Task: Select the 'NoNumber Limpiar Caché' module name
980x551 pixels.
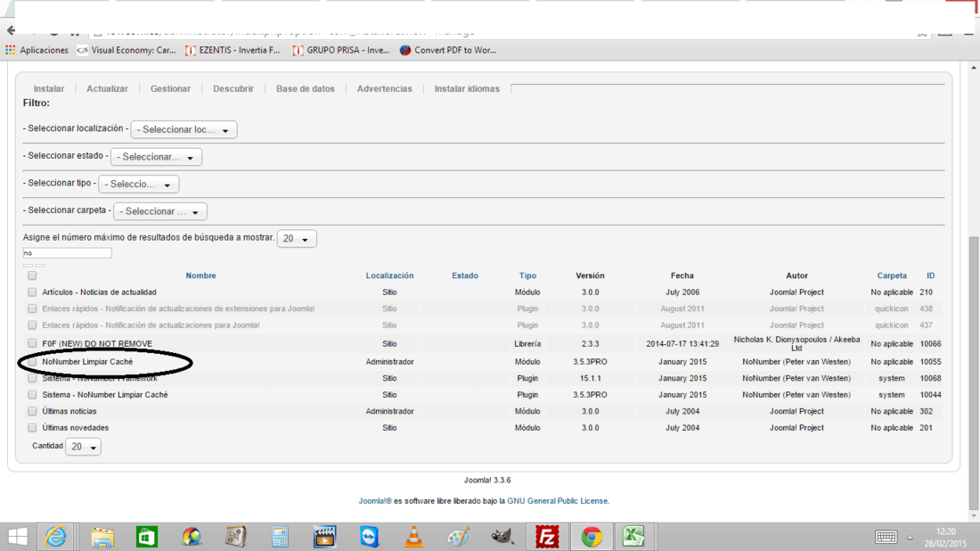Action: point(87,361)
